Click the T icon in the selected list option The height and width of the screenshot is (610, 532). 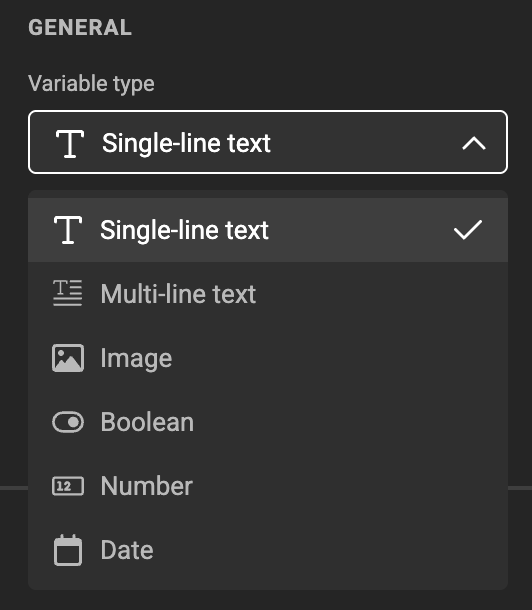tap(68, 230)
